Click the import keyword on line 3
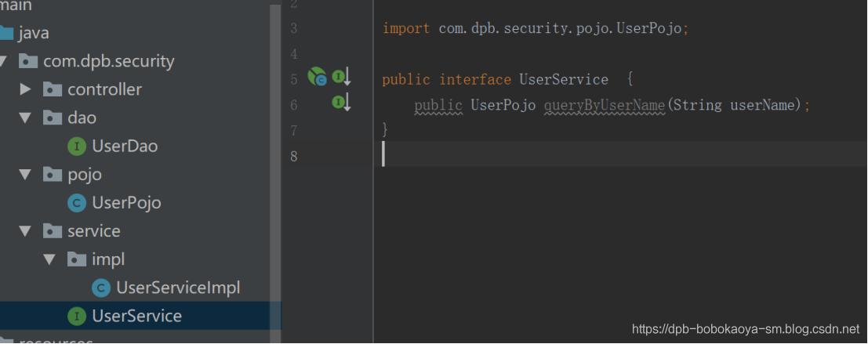This screenshot has width=868, height=344. [405, 29]
